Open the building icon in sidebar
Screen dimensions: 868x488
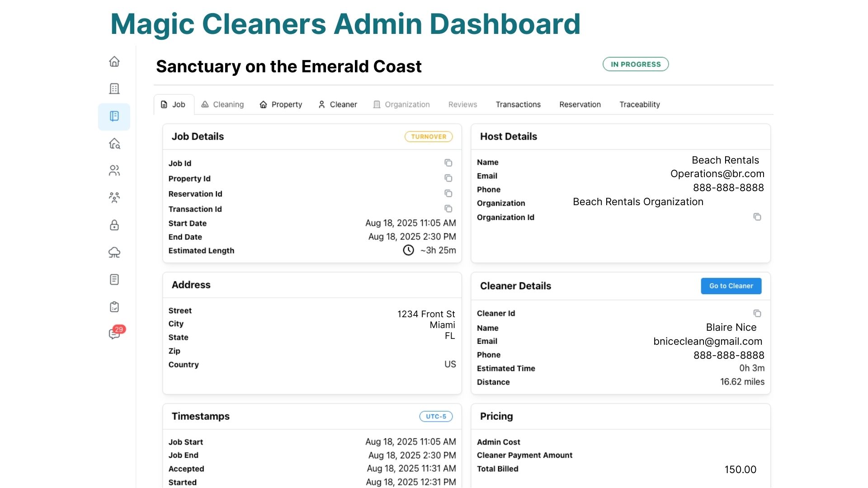[114, 89]
